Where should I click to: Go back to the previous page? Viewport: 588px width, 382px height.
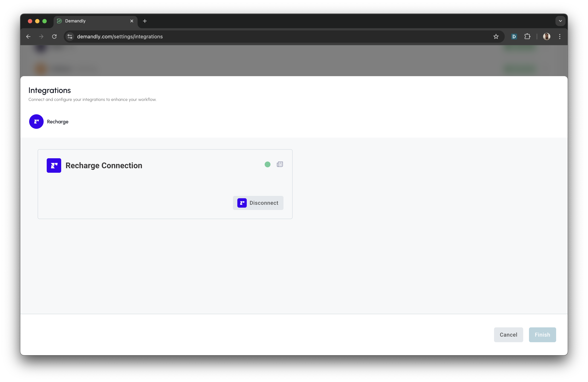click(28, 37)
